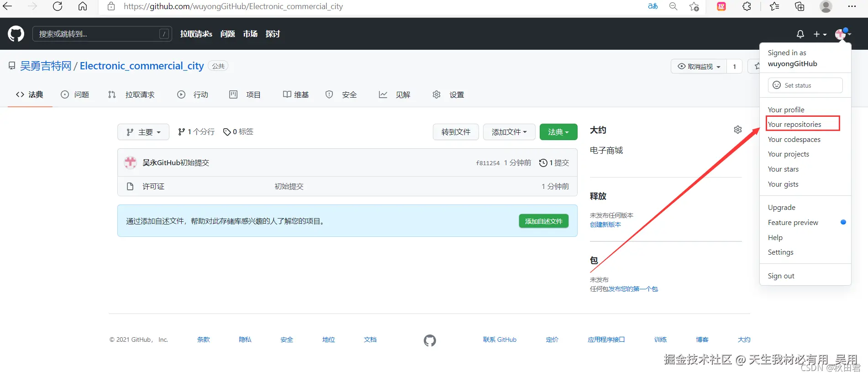Open browser collections icon
The image size is (868, 376).
tap(800, 6)
